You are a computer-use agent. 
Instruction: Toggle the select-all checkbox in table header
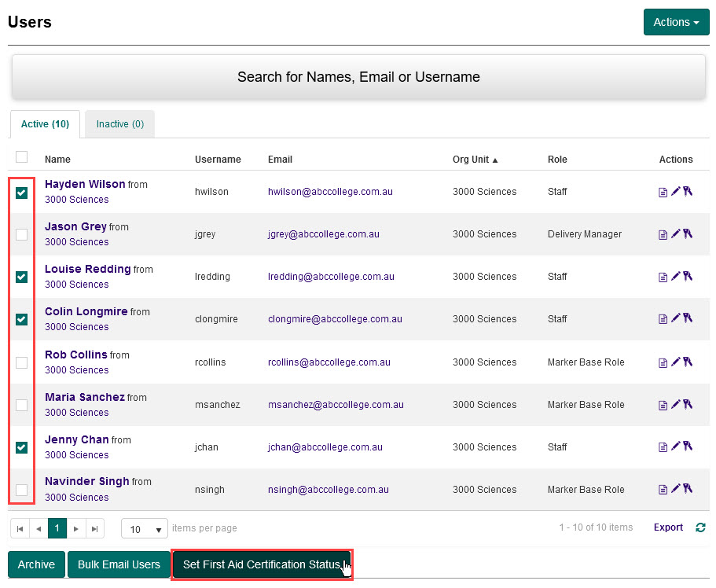(22, 156)
